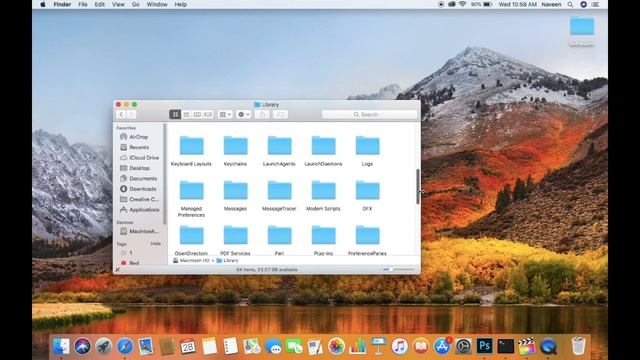Open the Help menu
This screenshot has height=360, width=640.
181,4
